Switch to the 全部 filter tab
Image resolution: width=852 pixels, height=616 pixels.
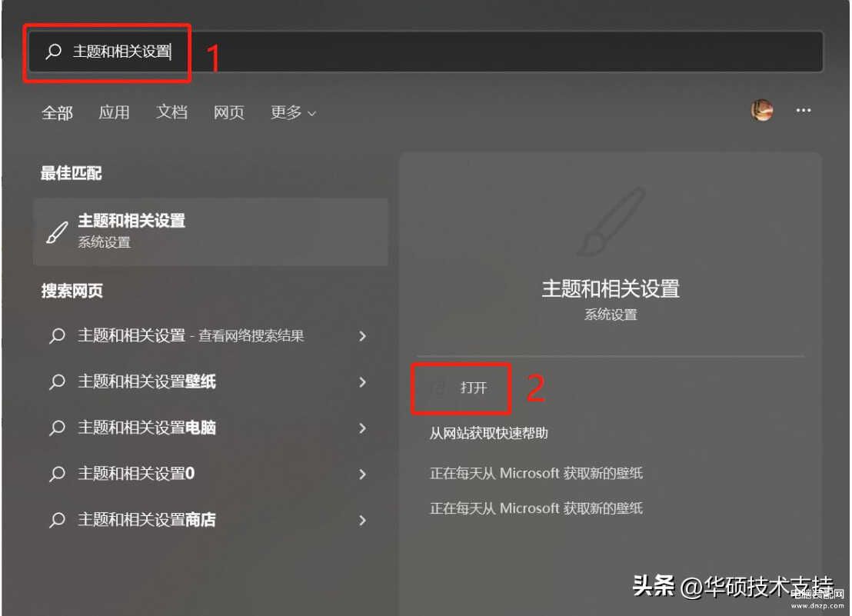[57, 112]
